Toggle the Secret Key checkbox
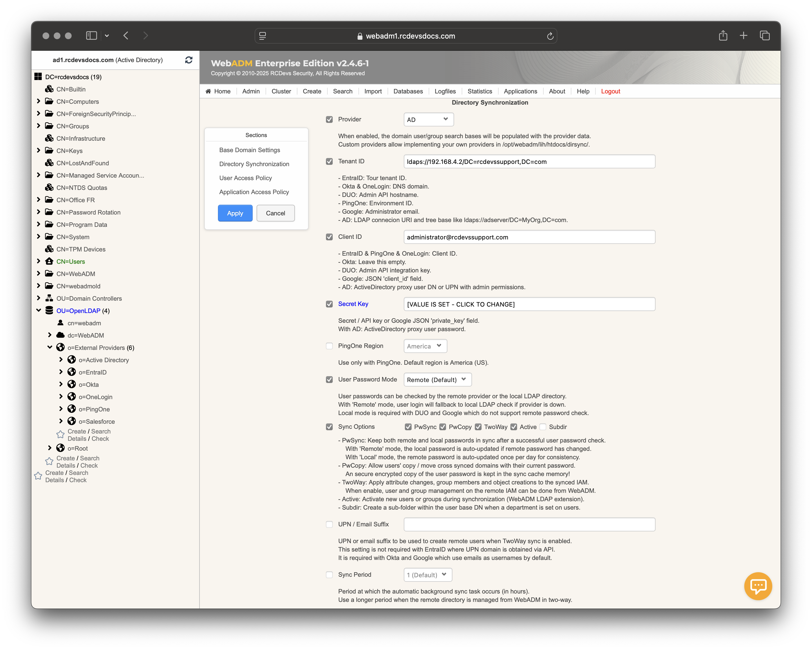Image resolution: width=812 pixels, height=650 pixels. click(329, 304)
